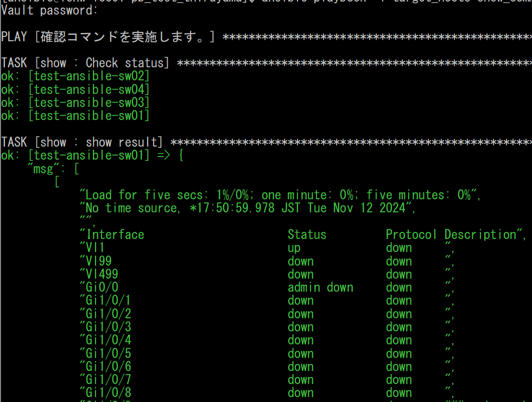Viewport: 532px width, 402px height.
Task: Select the Gi1/0/8 interface name
Action: (108, 393)
